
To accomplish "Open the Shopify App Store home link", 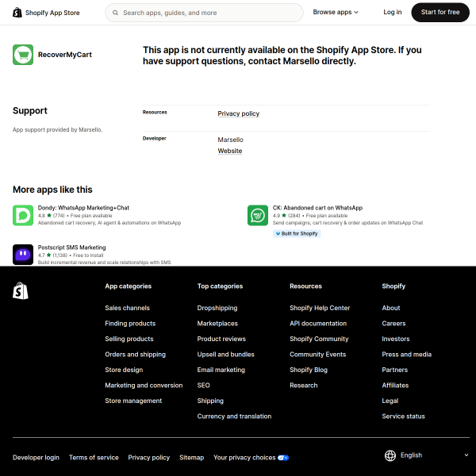I will click(x=46, y=13).
